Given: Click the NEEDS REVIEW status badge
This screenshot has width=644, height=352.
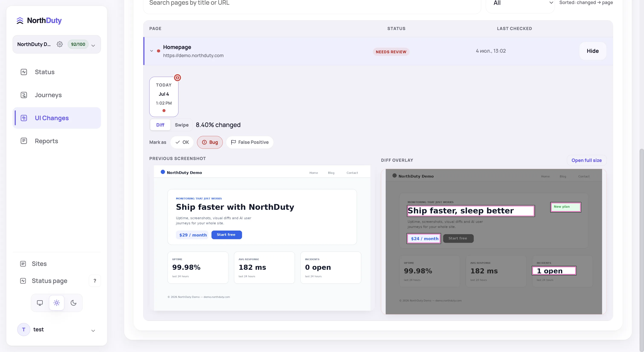Looking at the screenshot, I should [391, 52].
